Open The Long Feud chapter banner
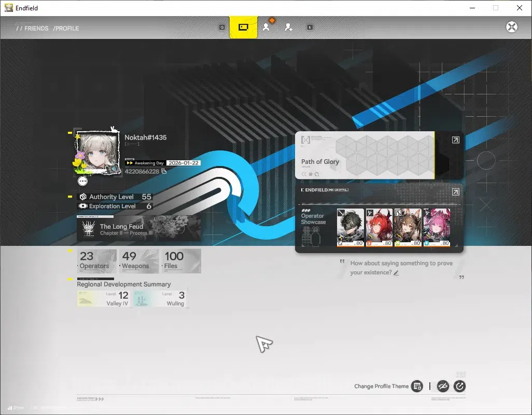This screenshot has height=415, width=532. coord(139,229)
